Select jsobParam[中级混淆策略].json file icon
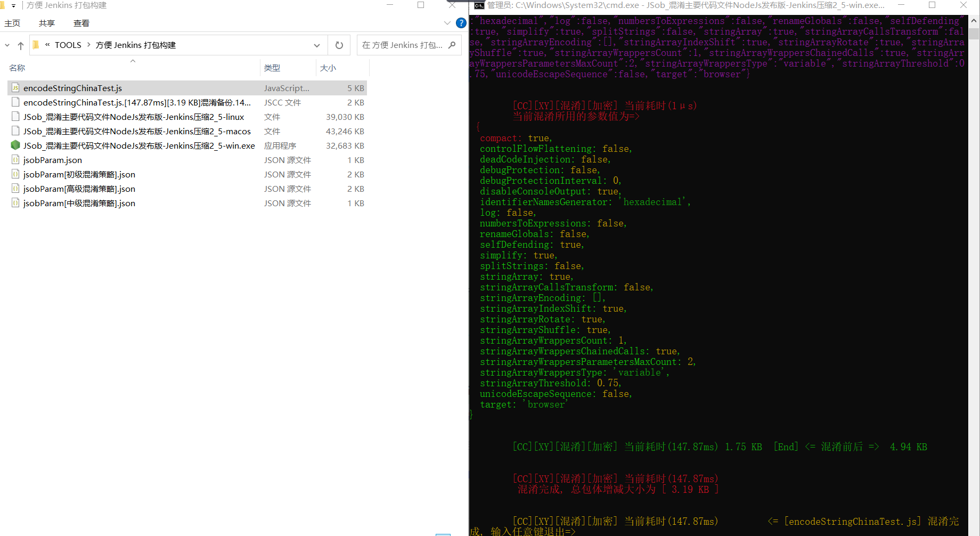Screen dimensions: 980x536 pyautogui.click(x=15, y=202)
